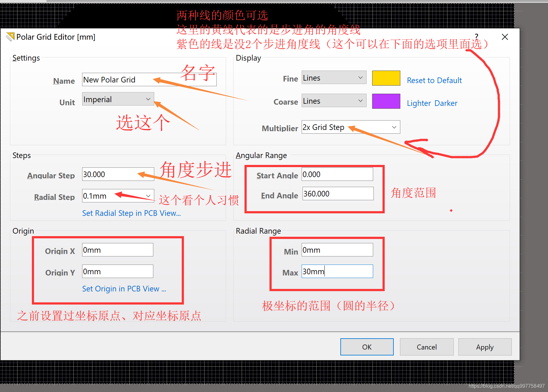Viewport: 548px width, 392px height.
Task: Open the Unit dropdown showing Imperial
Action: click(118, 99)
